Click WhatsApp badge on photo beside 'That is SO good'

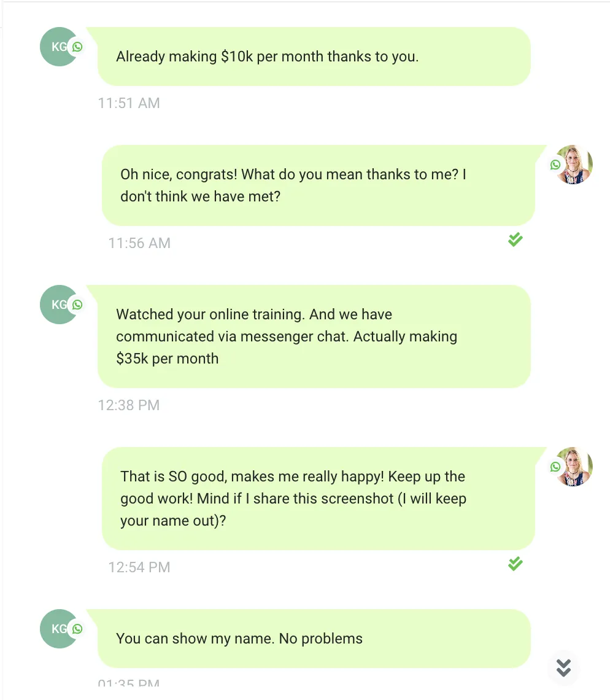pyautogui.click(x=555, y=467)
